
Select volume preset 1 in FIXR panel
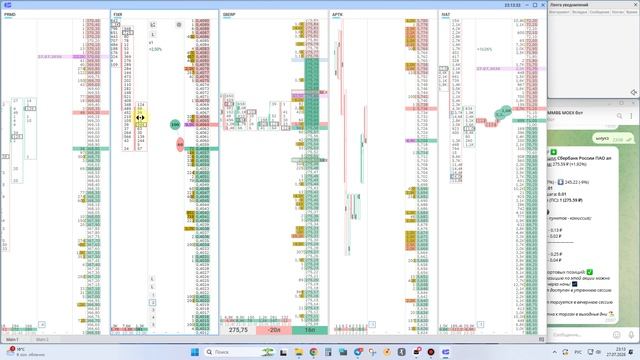coord(153,295)
